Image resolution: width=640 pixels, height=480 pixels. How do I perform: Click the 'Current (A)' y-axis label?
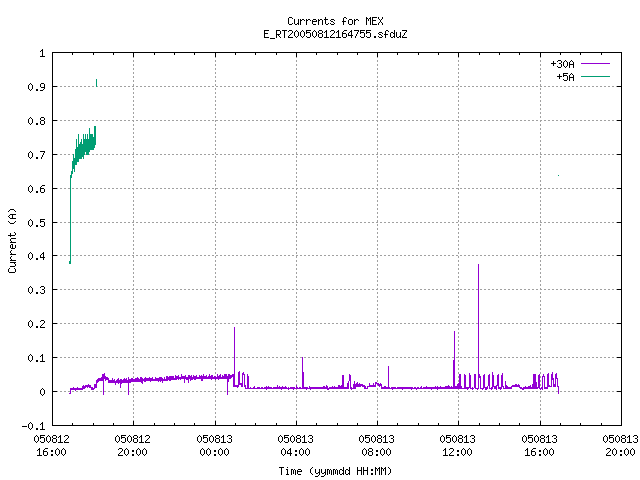(12, 240)
